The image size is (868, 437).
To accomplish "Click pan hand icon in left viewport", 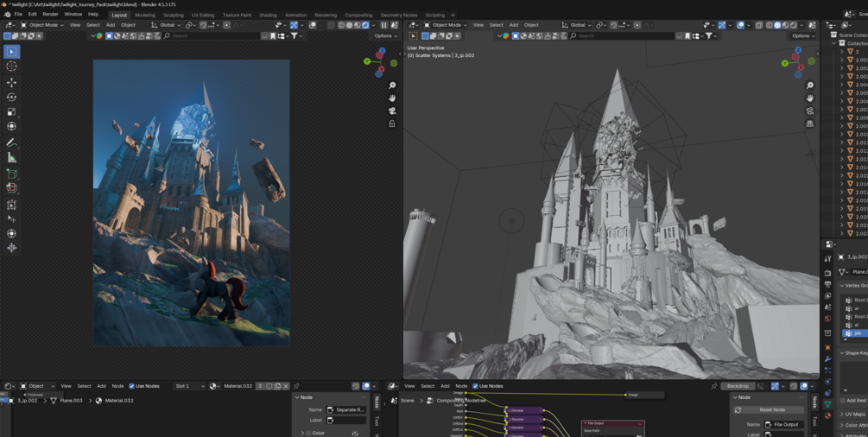I will [x=392, y=98].
